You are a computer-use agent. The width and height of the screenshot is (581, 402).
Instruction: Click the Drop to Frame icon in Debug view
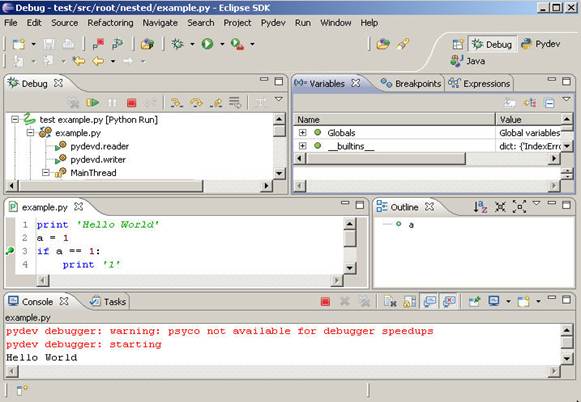(x=235, y=102)
